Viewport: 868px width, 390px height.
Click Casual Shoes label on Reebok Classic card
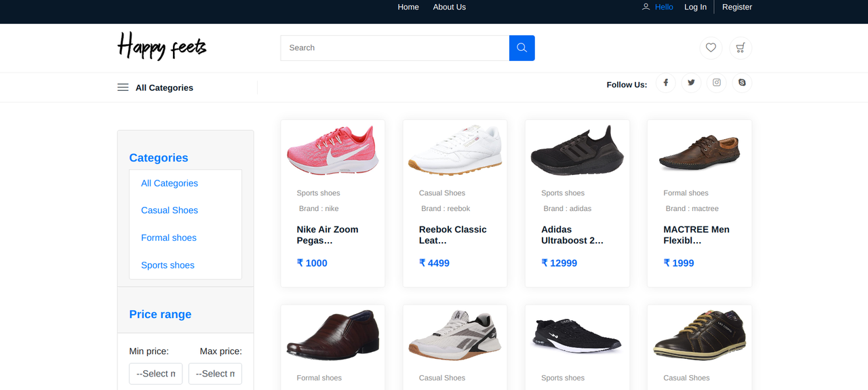(x=442, y=193)
